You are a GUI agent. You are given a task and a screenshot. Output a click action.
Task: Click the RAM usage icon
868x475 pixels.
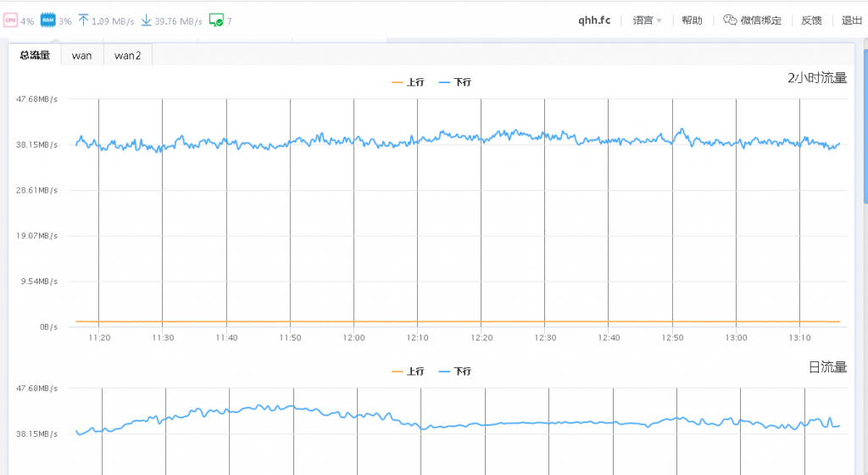coord(47,20)
